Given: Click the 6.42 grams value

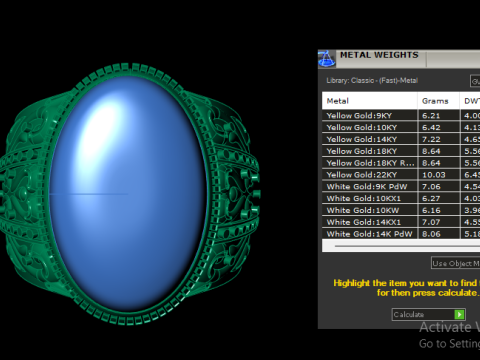Looking at the screenshot, I should coord(431,127).
